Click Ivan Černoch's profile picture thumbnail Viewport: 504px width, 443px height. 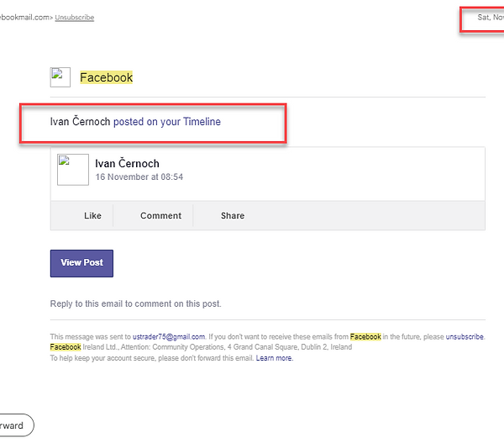pyautogui.click(x=73, y=169)
